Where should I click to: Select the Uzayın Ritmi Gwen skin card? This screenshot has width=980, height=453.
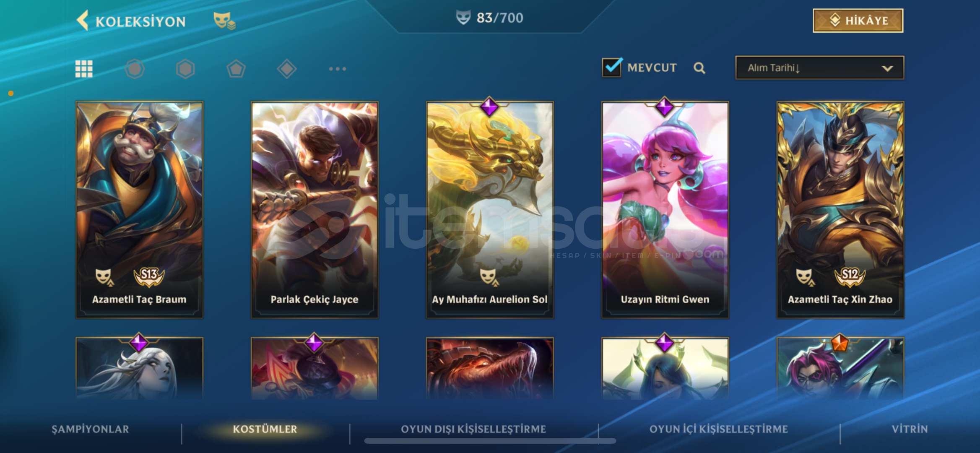[665, 210]
